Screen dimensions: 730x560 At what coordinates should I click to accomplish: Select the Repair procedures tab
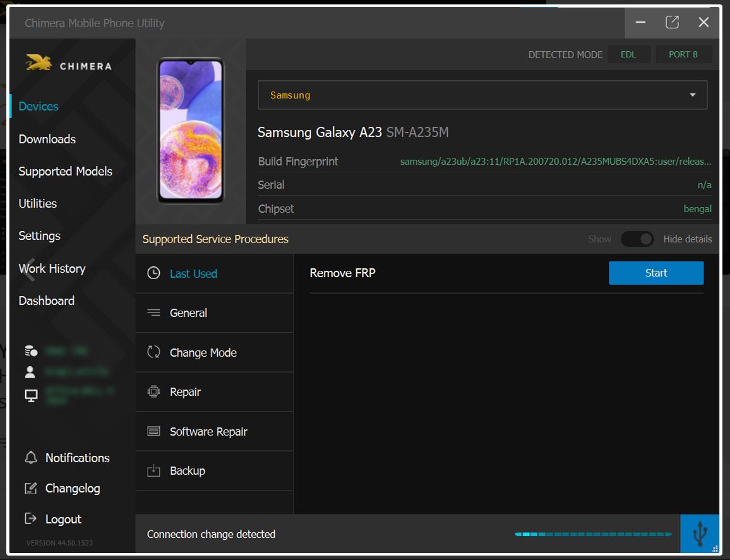[x=214, y=392]
